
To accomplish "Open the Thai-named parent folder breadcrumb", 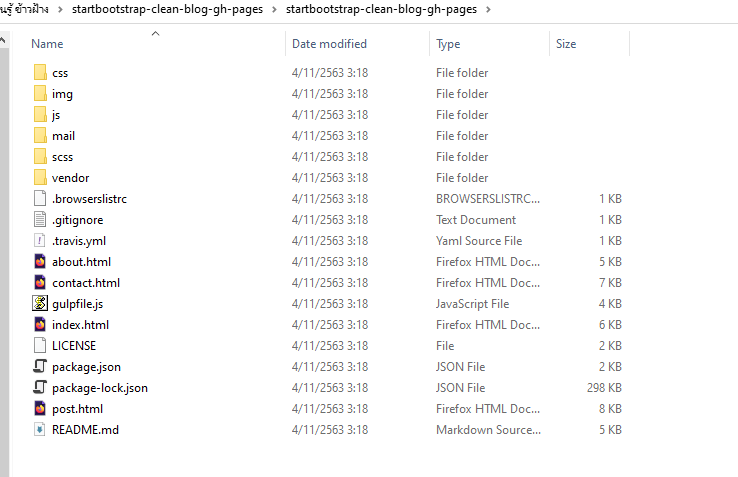I will pos(24,9).
